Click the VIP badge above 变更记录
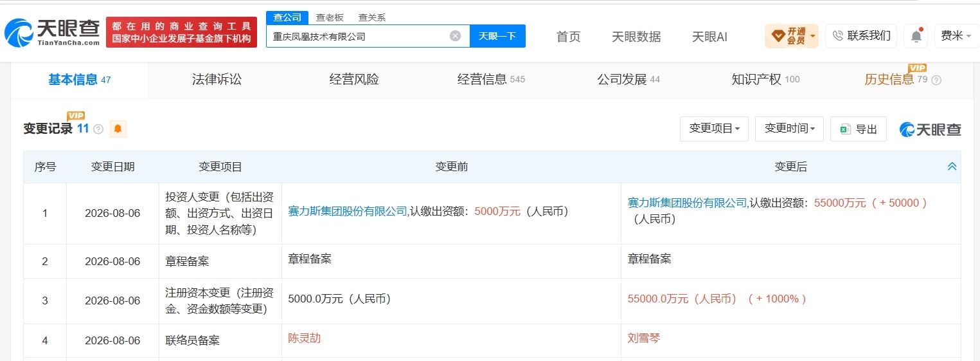This screenshot has width=980, height=361. click(76, 115)
